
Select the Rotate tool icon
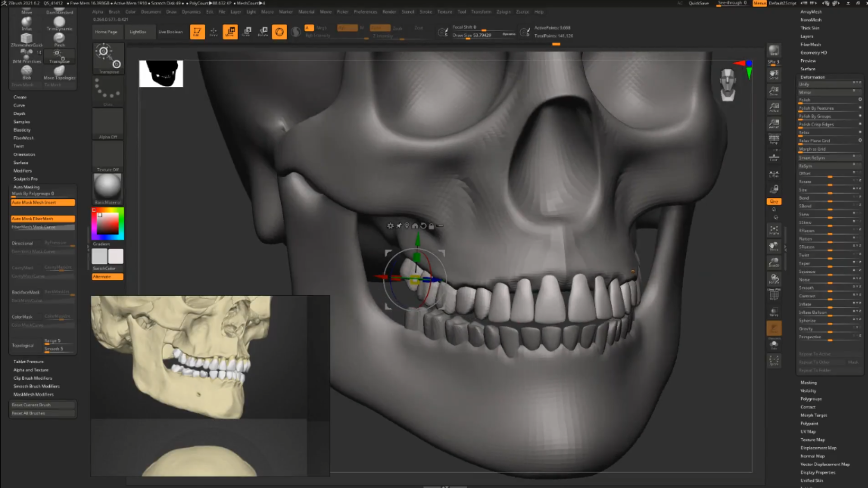pos(263,32)
